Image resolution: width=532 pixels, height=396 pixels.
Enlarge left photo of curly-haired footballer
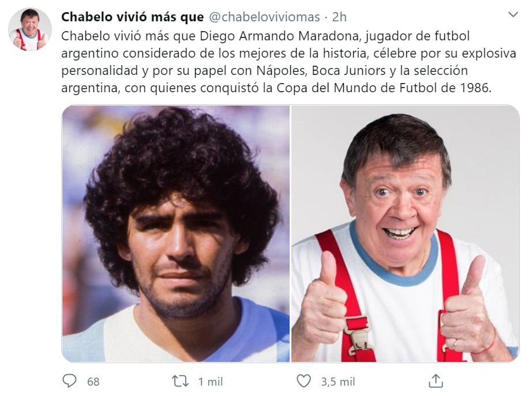176,233
